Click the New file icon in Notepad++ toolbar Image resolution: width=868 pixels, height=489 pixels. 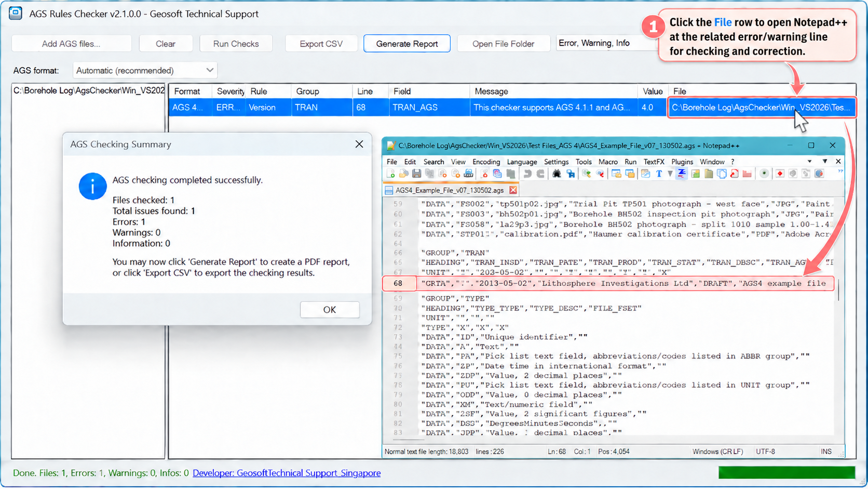click(391, 174)
